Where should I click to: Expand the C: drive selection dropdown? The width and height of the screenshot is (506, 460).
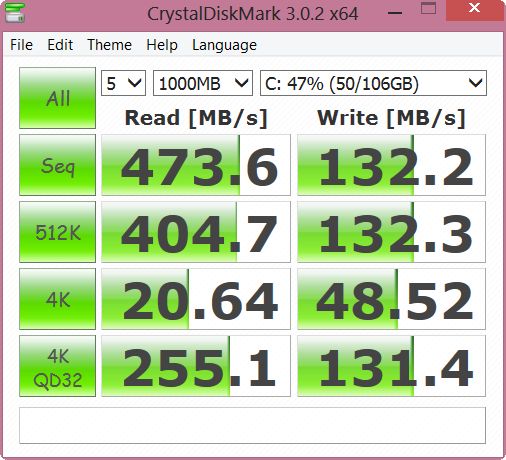[373, 83]
